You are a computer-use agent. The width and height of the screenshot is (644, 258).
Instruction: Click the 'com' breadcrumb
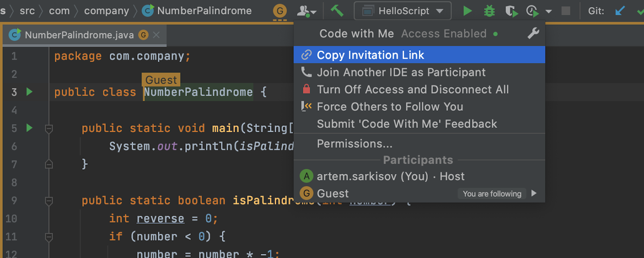[59, 11]
